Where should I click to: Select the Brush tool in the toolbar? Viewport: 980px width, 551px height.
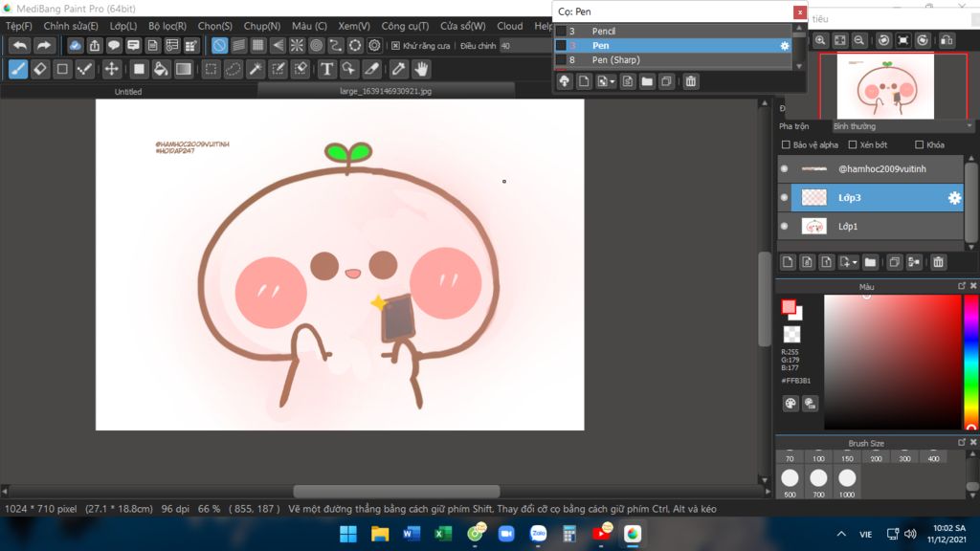[18, 69]
